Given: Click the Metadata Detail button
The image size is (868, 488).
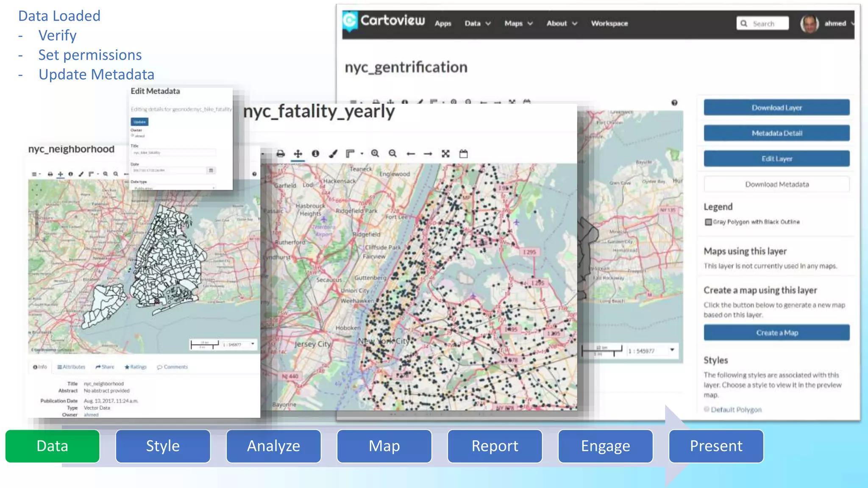Looking at the screenshot, I should pyautogui.click(x=776, y=133).
